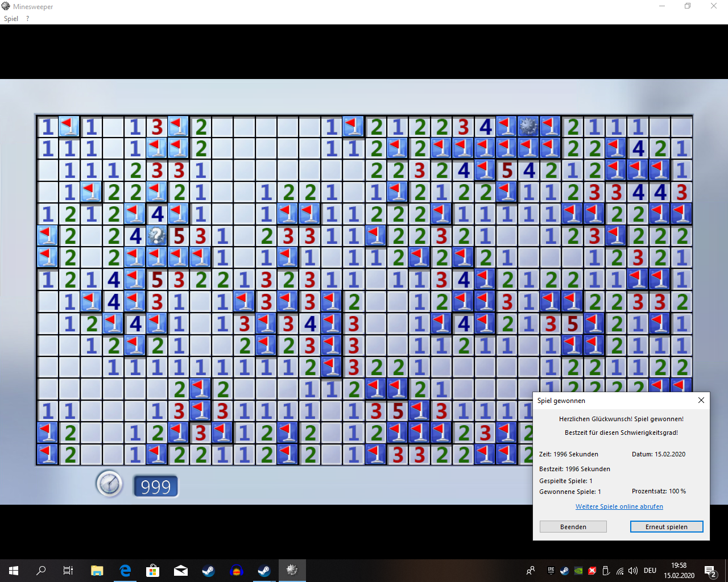Close the Spiel gewonnen dialog

point(701,400)
